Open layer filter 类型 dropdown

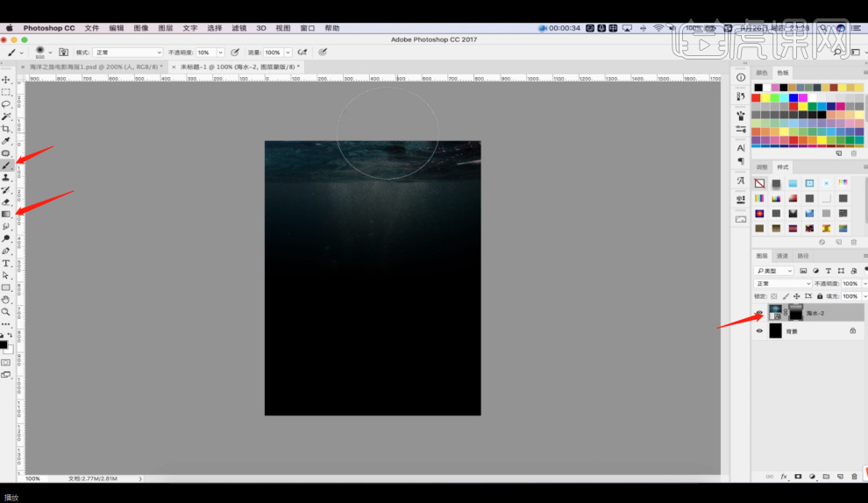(x=774, y=271)
